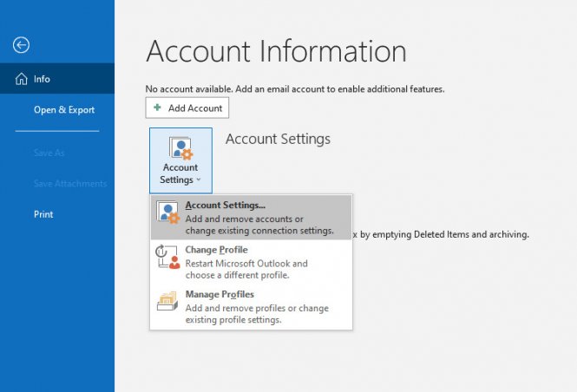Click the small arrow beside Settings label

coord(199,180)
